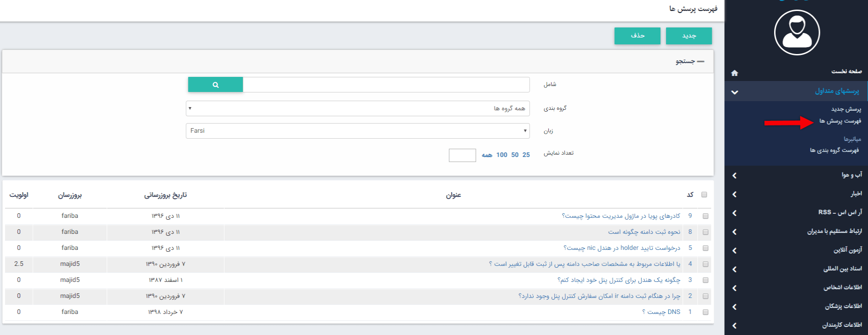Image resolution: width=868 pixels, height=335 pixels.
Task: Click the home icon in sidebar
Action: tap(735, 73)
